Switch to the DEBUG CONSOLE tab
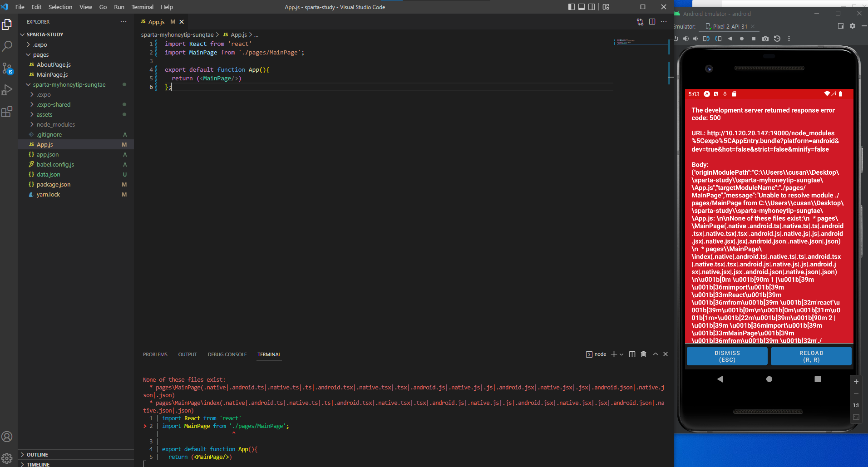 click(227, 354)
